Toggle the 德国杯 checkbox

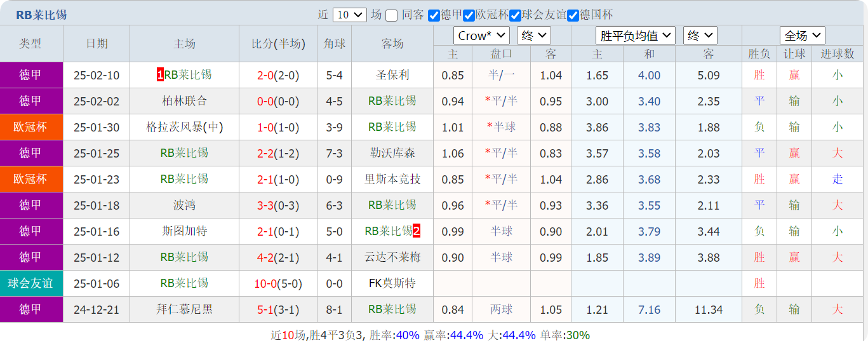(x=573, y=15)
